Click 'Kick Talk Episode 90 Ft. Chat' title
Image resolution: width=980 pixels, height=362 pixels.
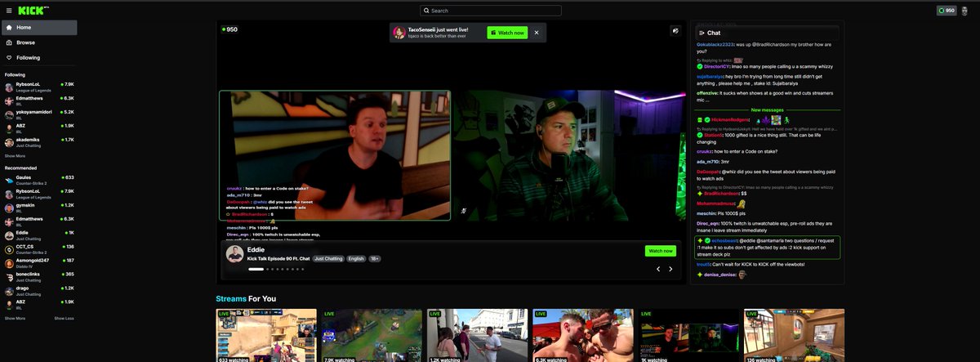278,258
